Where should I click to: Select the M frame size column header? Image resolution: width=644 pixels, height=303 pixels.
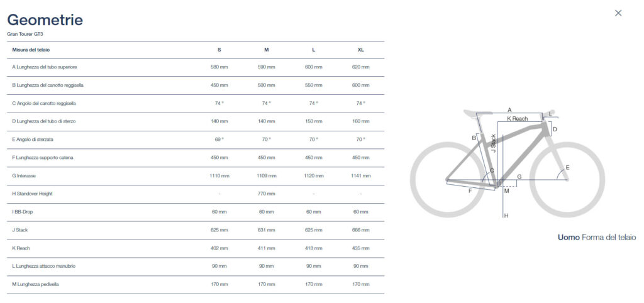[x=267, y=50]
